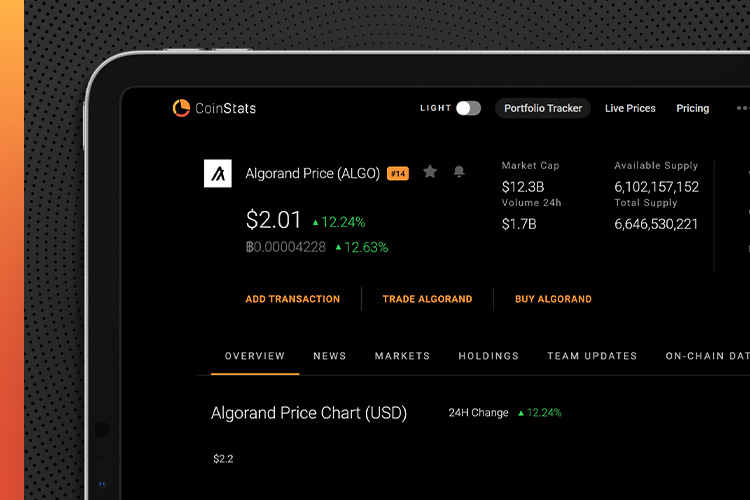Click the $2.2 chart axis label
The image size is (750, 500).
click(223, 459)
